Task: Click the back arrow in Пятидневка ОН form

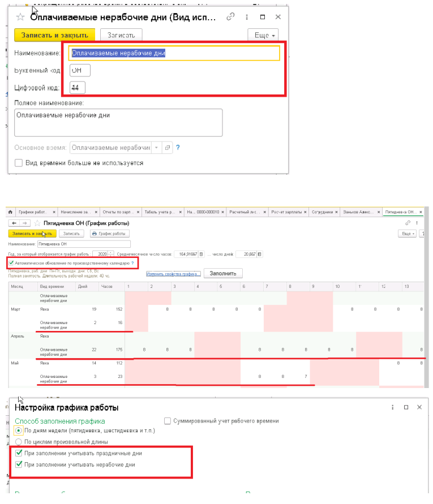Action: tap(14, 223)
